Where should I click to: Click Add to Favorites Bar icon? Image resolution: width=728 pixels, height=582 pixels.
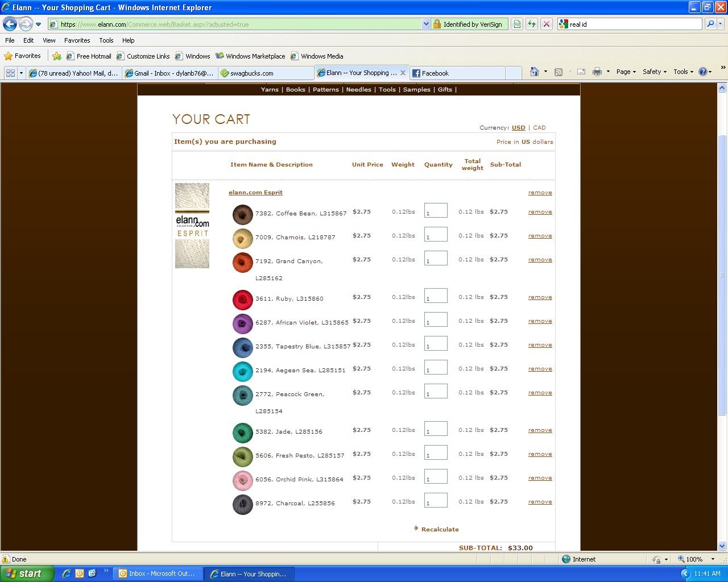pos(57,56)
